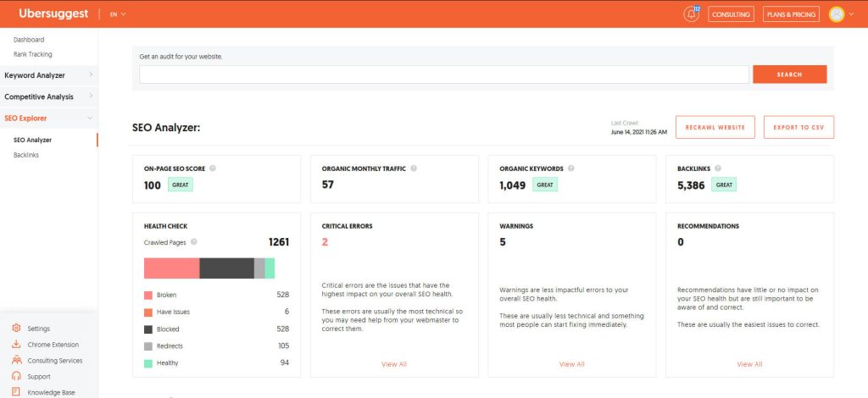Show info for Organic Monthly Traffic
The width and height of the screenshot is (868, 398).
click(x=414, y=169)
